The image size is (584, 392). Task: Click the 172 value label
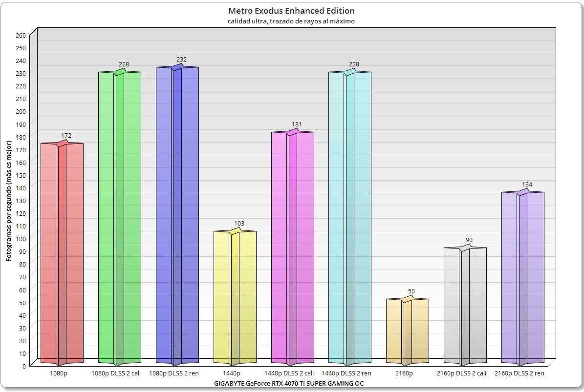(66, 135)
